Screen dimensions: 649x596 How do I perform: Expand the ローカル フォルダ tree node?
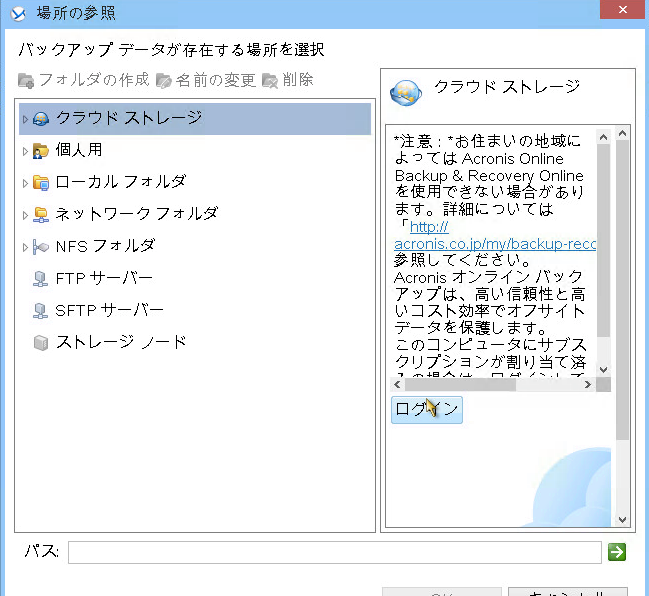pos(25,183)
